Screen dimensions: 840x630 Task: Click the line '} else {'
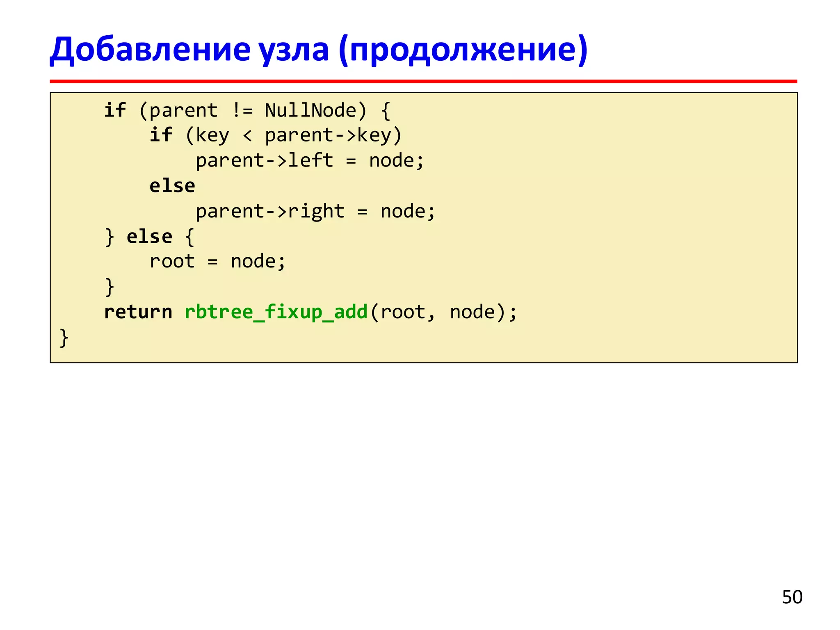150,237
